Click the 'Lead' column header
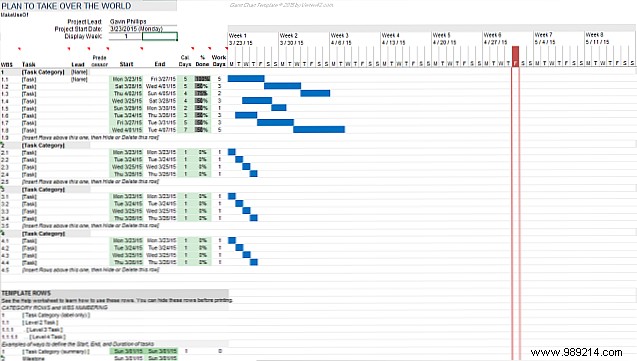This screenshot has width=637, height=361. point(78,64)
